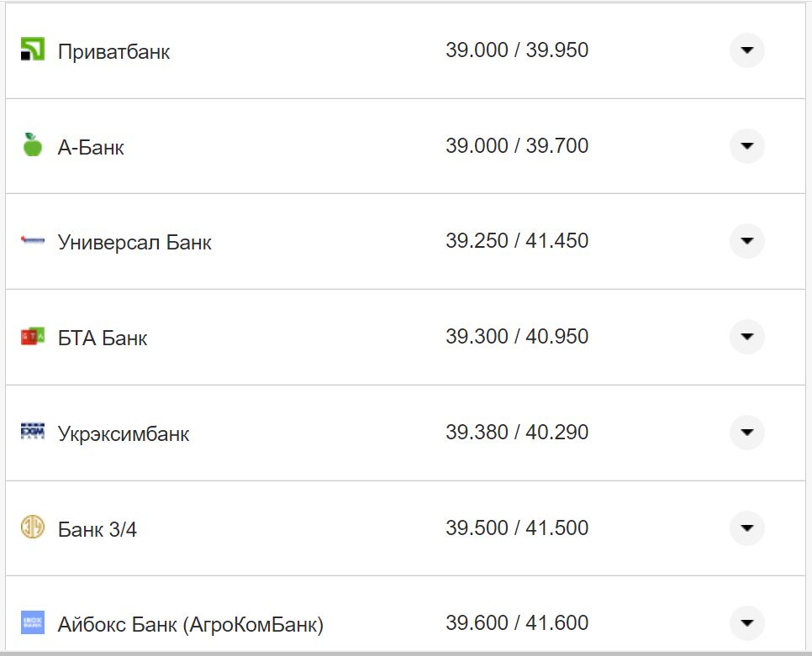
Task: Click the 39.380 / 40.290 rate value
Action: [x=517, y=433]
